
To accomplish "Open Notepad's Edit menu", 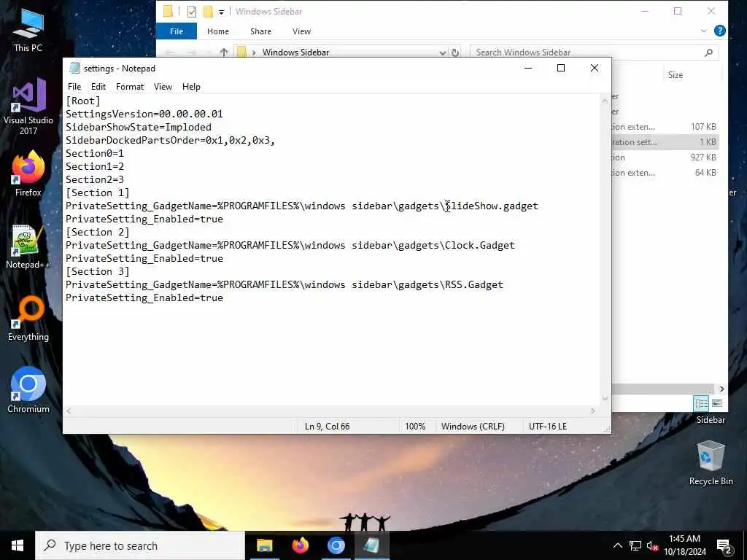I will click(x=98, y=87).
